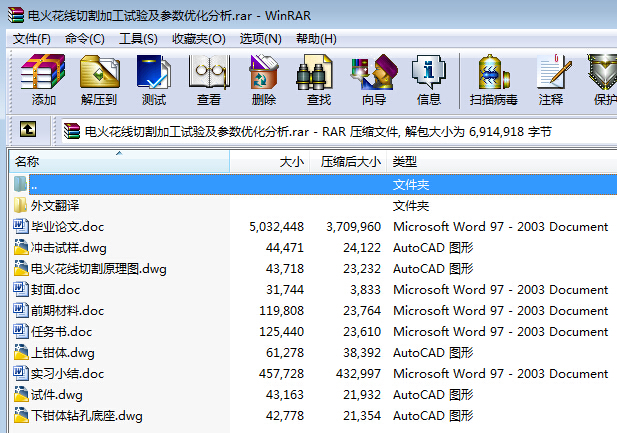The height and width of the screenshot is (433, 617).
Task: Click the archive icon in address bar
Action: [x=72, y=131]
